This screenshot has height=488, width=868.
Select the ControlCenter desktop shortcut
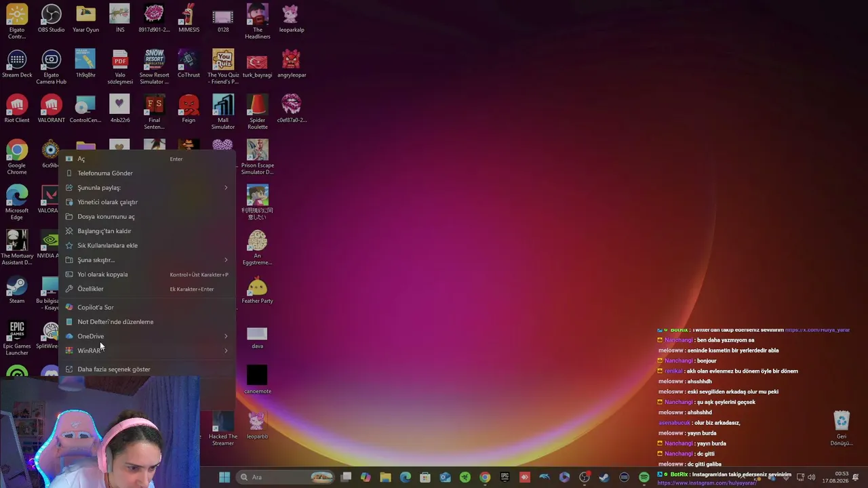[x=85, y=108]
